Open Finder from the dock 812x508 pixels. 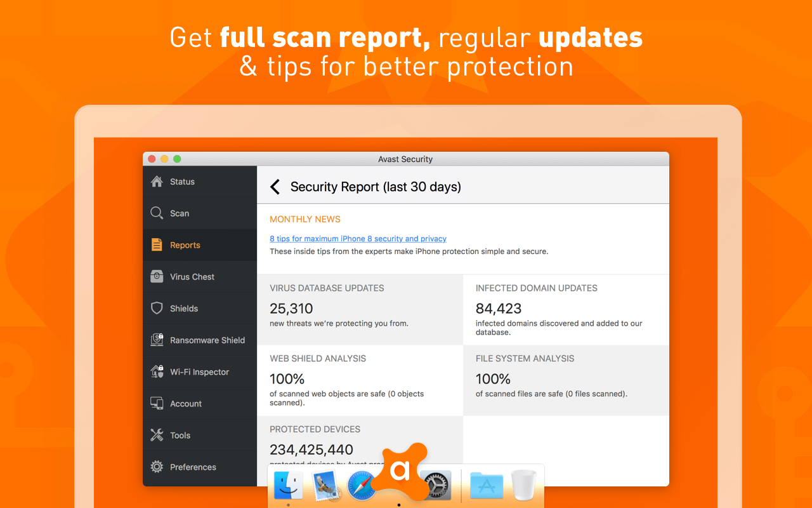coord(288,486)
